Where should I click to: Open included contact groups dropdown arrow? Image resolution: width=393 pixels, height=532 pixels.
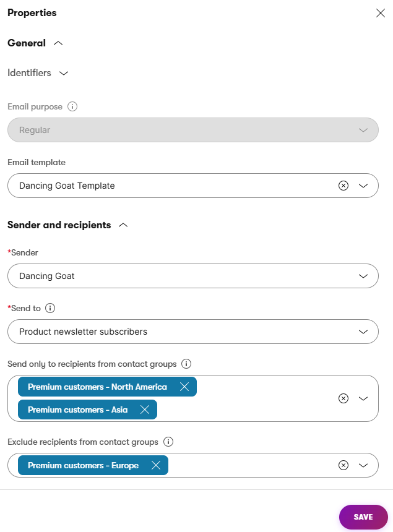[x=363, y=398]
